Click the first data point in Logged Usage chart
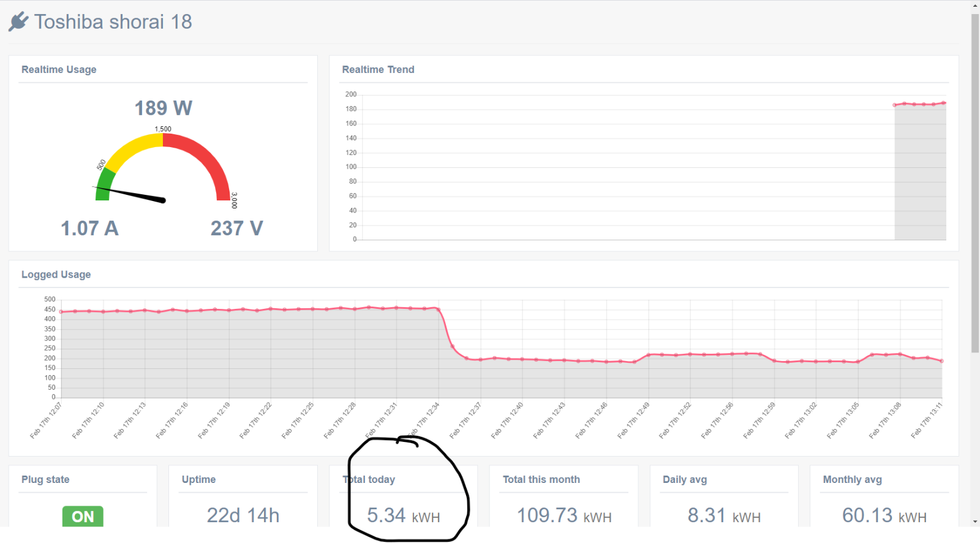The height and width of the screenshot is (543, 980). click(x=61, y=312)
